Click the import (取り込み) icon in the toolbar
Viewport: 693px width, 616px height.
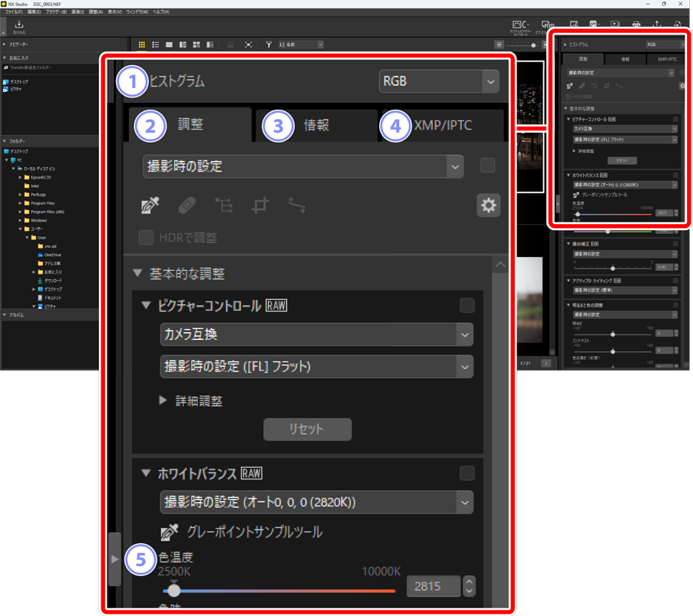(19, 27)
